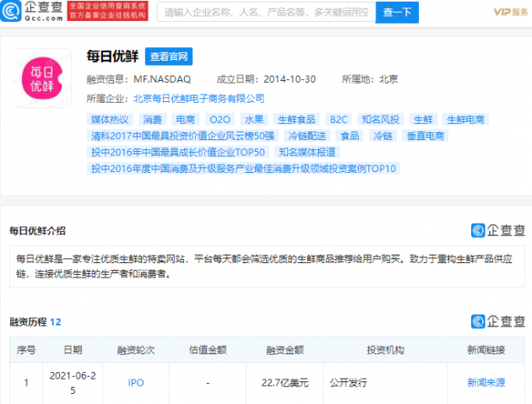Open the 每日优鲜 pink company logo
532x404 pixels.
pyautogui.click(x=42, y=78)
